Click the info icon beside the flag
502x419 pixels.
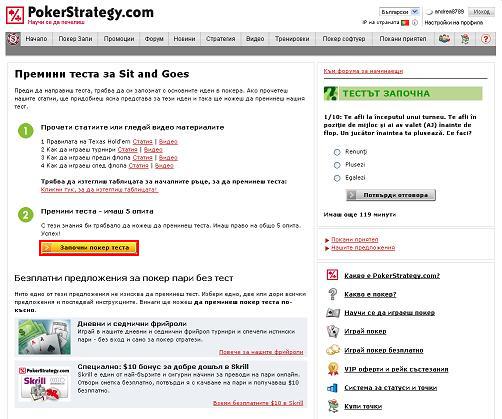click(x=415, y=23)
